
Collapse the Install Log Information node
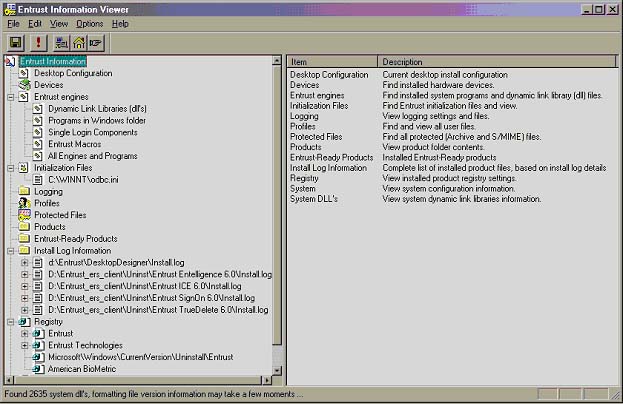tap(10, 250)
